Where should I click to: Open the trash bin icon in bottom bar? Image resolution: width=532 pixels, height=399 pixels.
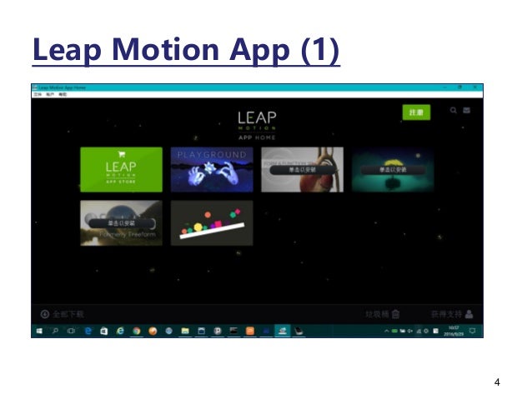pos(395,314)
